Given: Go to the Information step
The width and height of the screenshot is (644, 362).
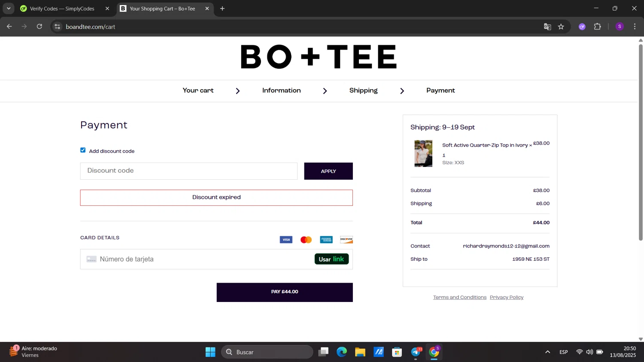Looking at the screenshot, I should (282, 90).
